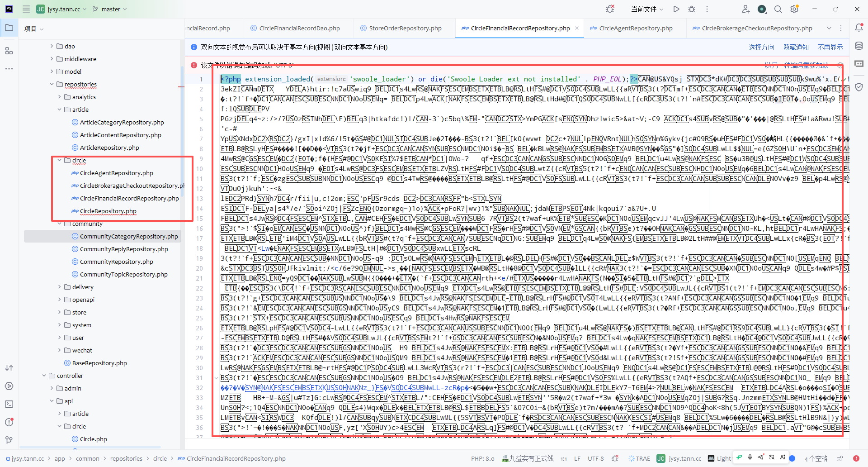Toggle code folding at line 31
The height and width of the screenshot is (467, 868).
tap(216, 378)
